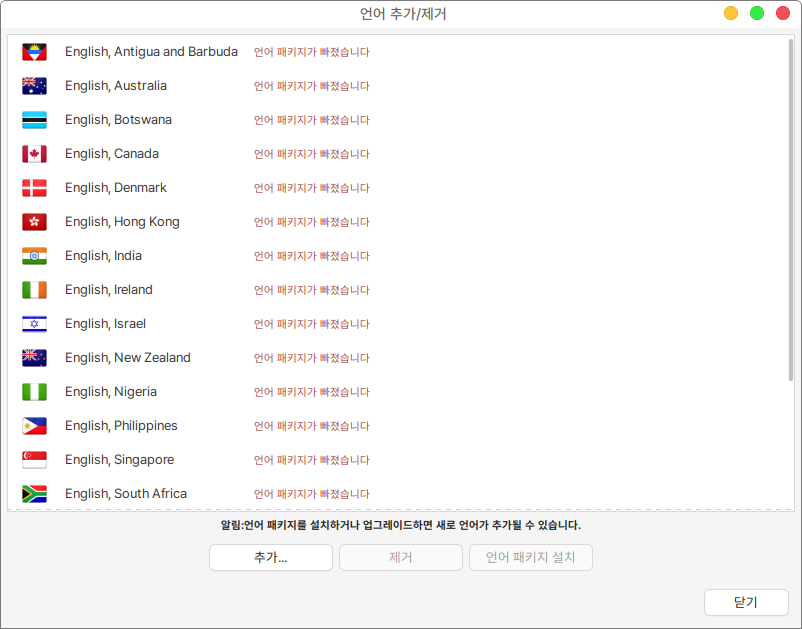Click the Antigua and Barbuda flag icon
Screen dimensions: 802x629
[34, 52]
